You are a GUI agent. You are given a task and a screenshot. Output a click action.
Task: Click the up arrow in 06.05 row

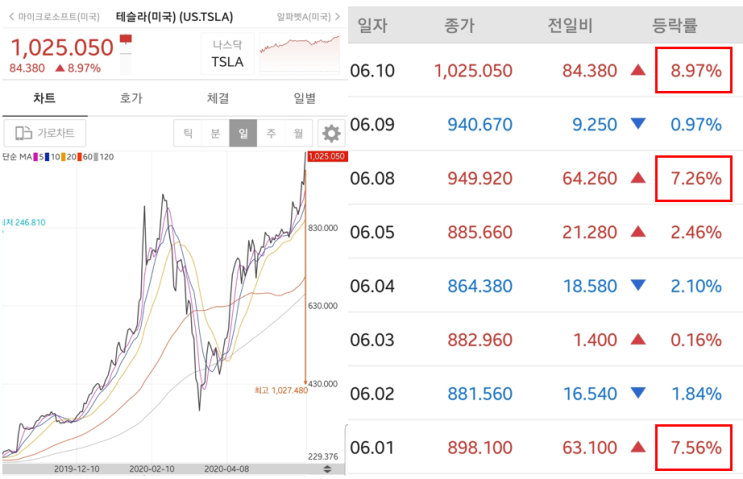(x=638, y=232)
